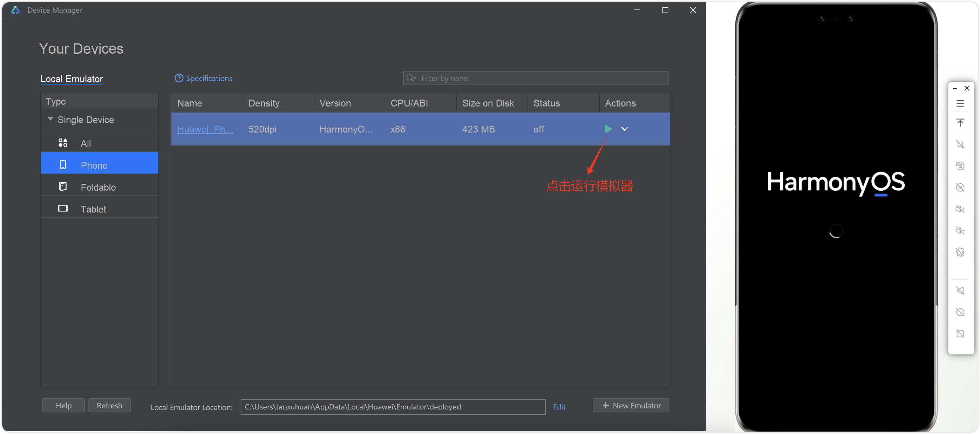Minimize the emulator toolbar panel

(954, 88)
